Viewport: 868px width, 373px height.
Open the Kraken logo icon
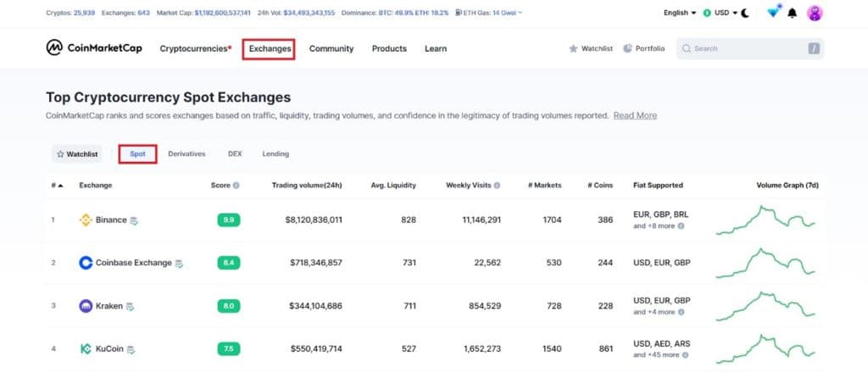click(x=86, y=306)
